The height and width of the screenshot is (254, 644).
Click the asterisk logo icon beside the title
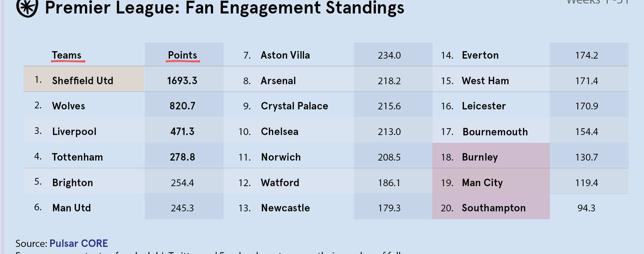[x=27, y=7]
